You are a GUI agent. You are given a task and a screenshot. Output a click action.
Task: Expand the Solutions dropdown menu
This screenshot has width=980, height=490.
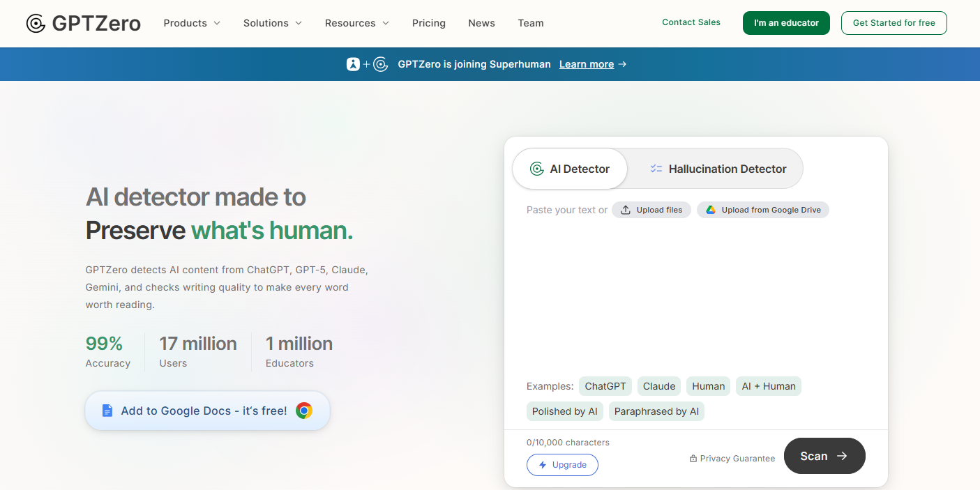point(273,23)
